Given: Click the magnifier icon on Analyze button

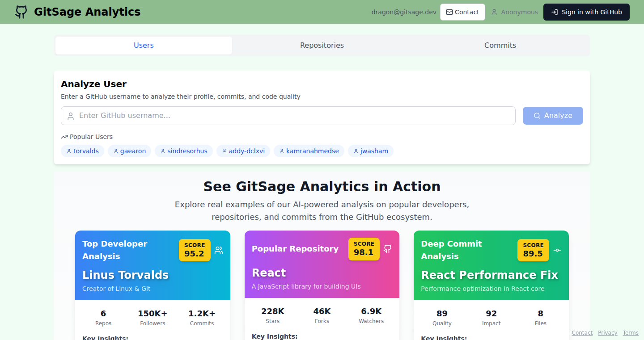Looking at the screenshot, I should pos(537,116).
